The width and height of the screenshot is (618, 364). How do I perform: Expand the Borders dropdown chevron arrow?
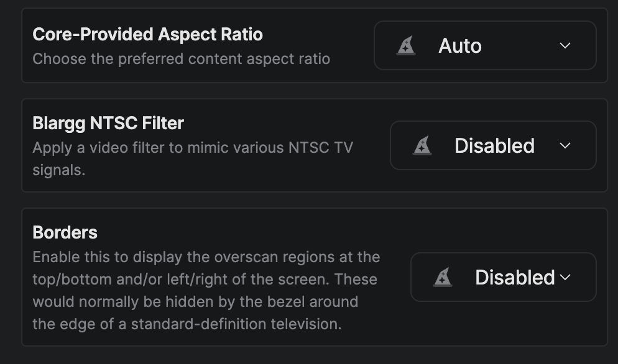[x=565, y=277]
